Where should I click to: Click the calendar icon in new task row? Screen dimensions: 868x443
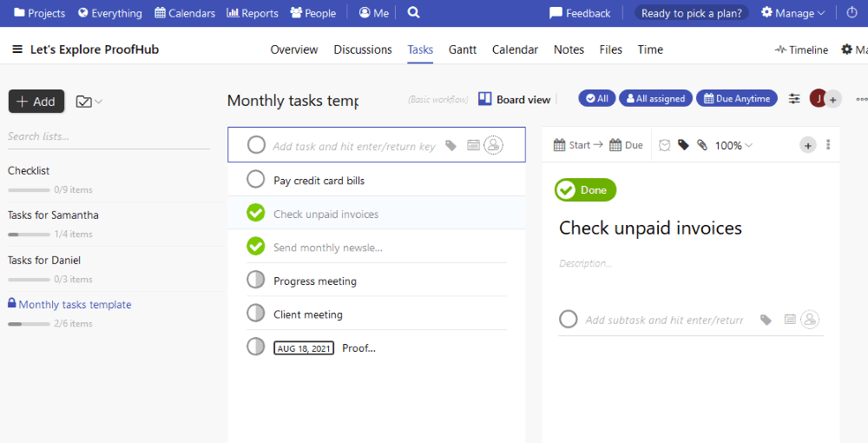click(x=473, y=145)
